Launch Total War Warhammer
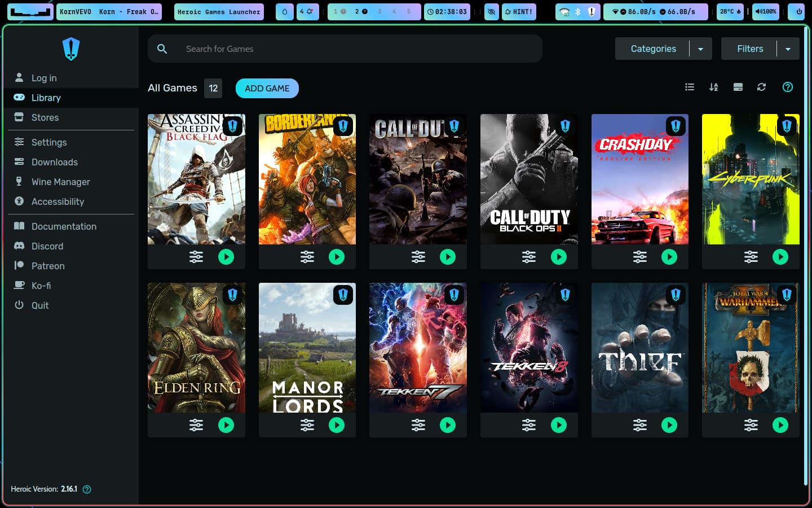 [x=780, y=425]
